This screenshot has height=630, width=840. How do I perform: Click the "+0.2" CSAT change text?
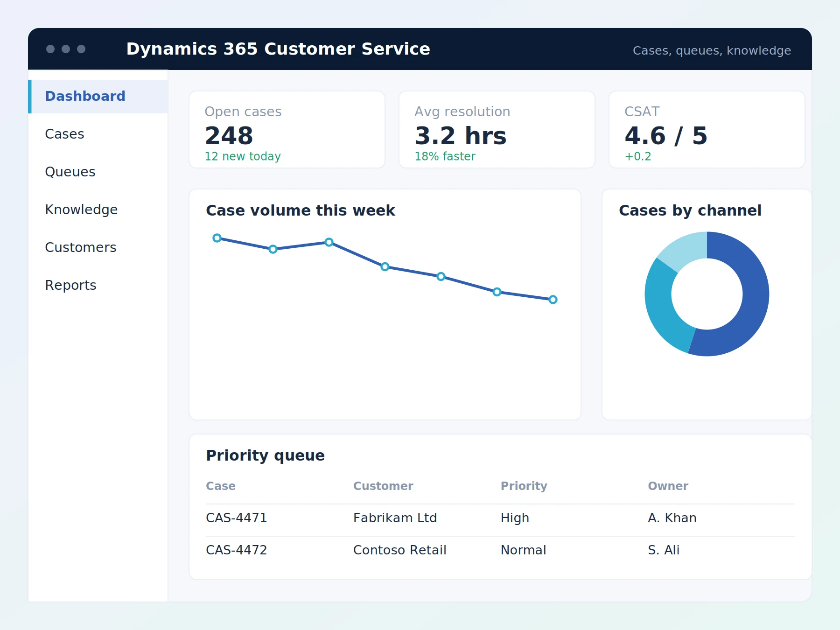638,156
